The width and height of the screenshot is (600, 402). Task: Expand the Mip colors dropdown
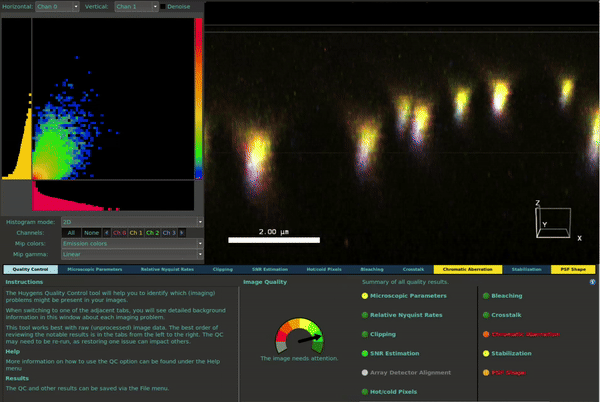[x=130, y=243]
